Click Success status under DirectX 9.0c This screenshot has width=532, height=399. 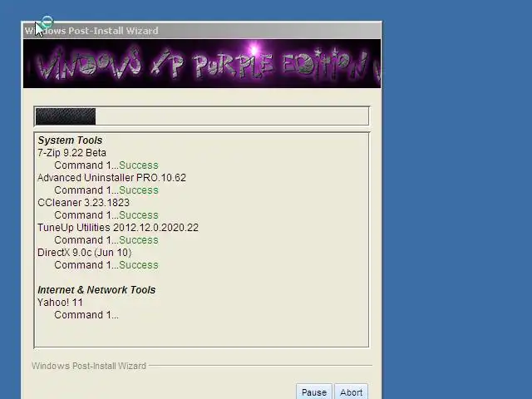click(x=139, y=265)
